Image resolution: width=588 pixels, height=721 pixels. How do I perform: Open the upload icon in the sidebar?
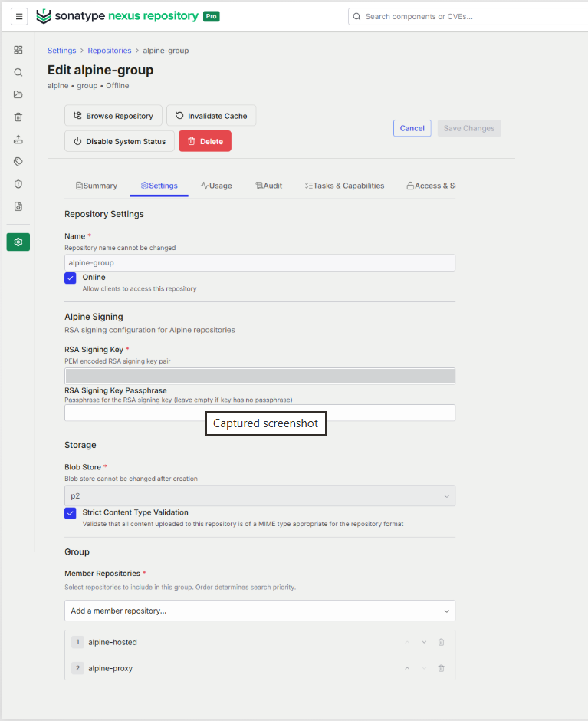point(18,140)
